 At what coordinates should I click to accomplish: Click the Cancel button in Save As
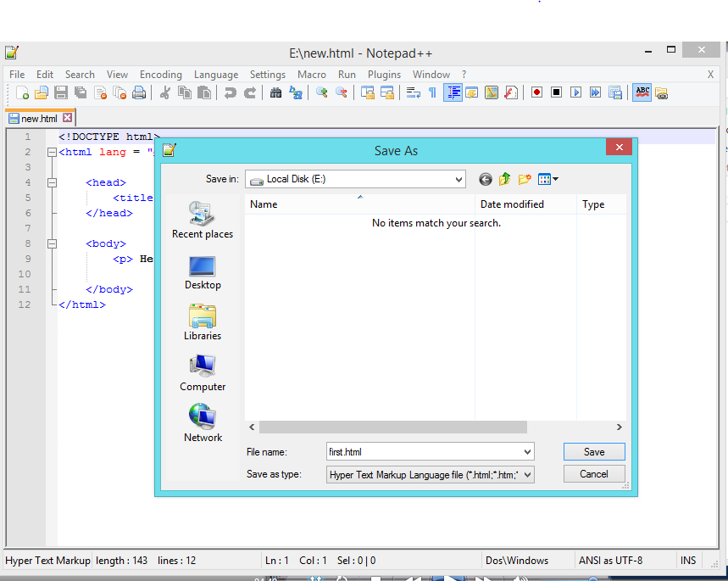point(594,474)
